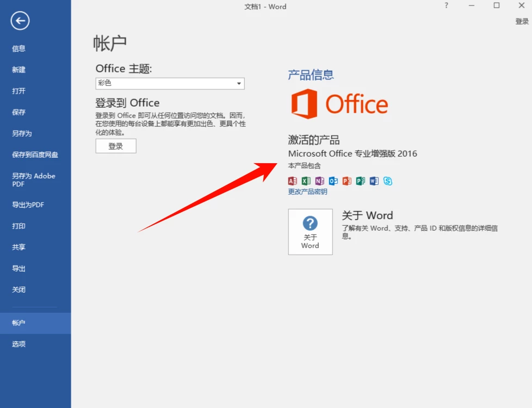Image resolution: width=532 pixels, height=408 pixels.
Task: Click the OneNote app icon
Action: (320, 181)
